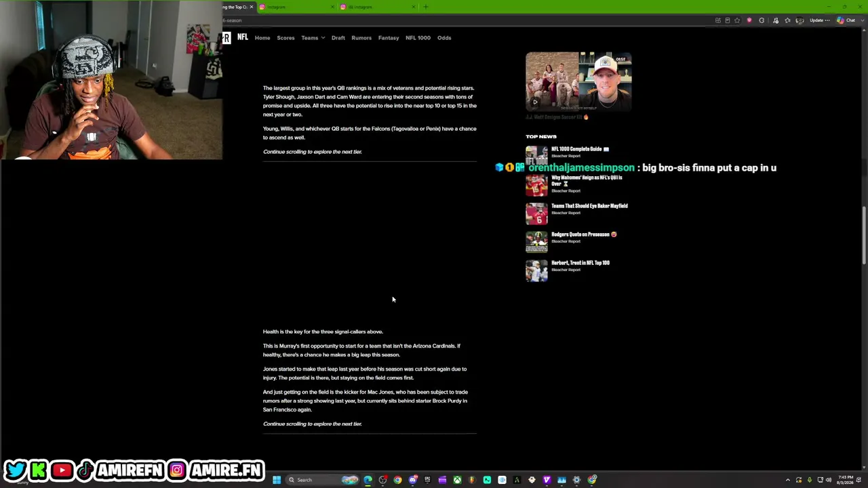The width and height of the screenshot is (868, 488).
Task: Click the YouTube icon in the overlay
Action: click(62, 470)
